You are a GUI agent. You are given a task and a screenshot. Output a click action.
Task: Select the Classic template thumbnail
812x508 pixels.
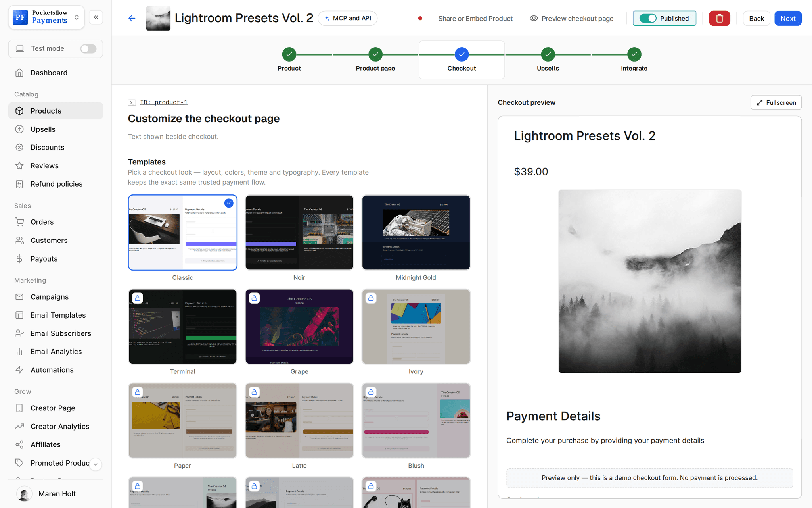point(182,233)
